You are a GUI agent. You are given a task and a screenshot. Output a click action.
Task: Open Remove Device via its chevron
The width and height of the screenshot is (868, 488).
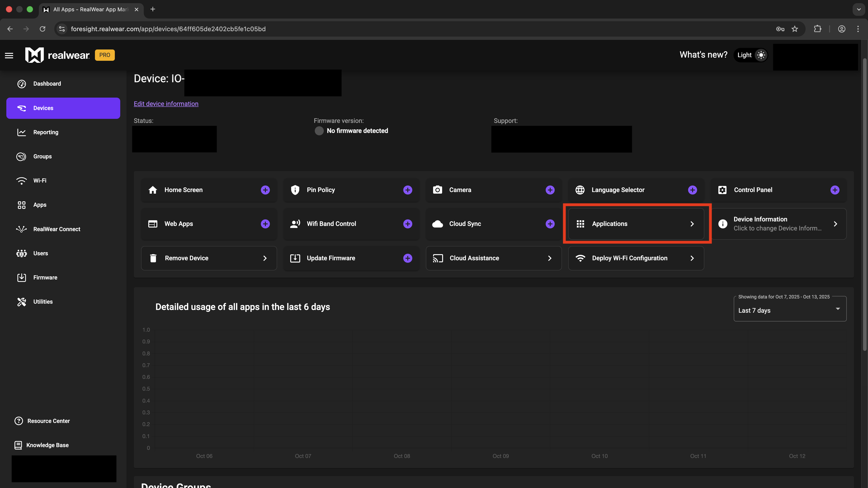(x=265, y=258)
